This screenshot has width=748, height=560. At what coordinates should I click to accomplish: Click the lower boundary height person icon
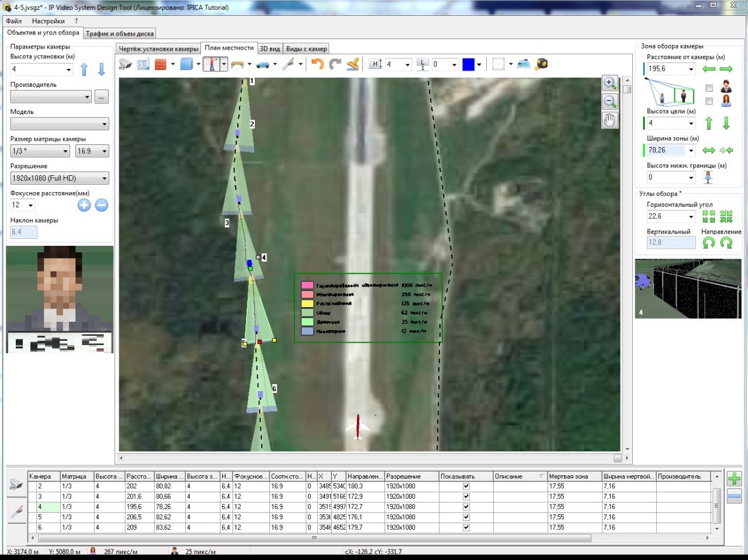click(x=708, y=178)
